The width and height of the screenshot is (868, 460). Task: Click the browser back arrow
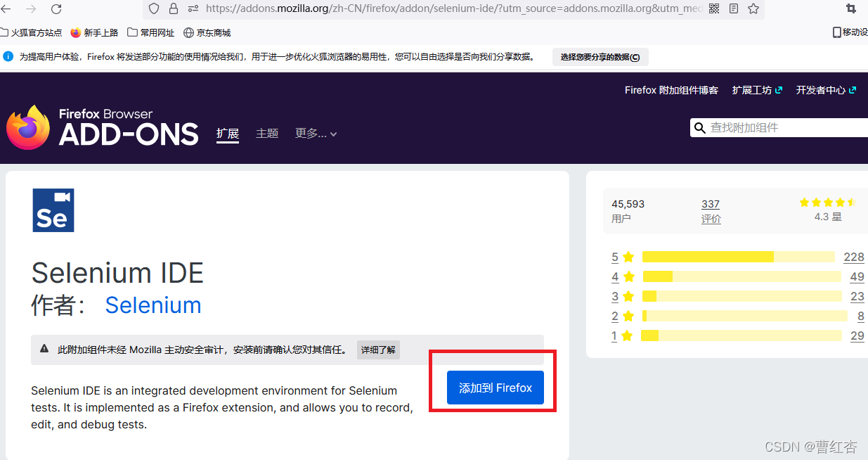6,9
